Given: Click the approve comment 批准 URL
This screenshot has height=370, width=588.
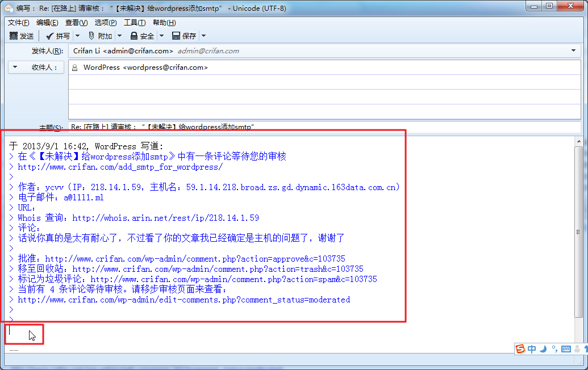Looking at the screenshot, I should click(x=195, y=259).
